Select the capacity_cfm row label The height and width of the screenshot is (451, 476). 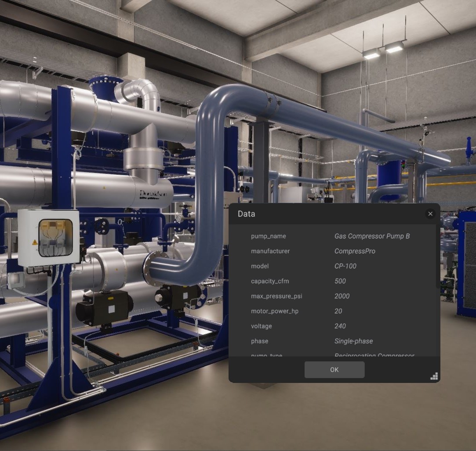point(269,281)
